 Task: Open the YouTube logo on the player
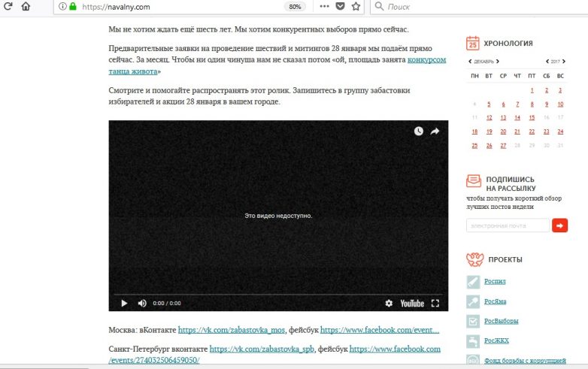[x=412, y=304]
